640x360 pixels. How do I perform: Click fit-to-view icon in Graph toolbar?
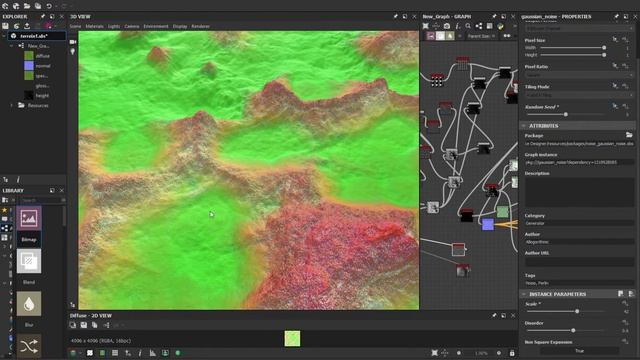click(x=425, y=26)
